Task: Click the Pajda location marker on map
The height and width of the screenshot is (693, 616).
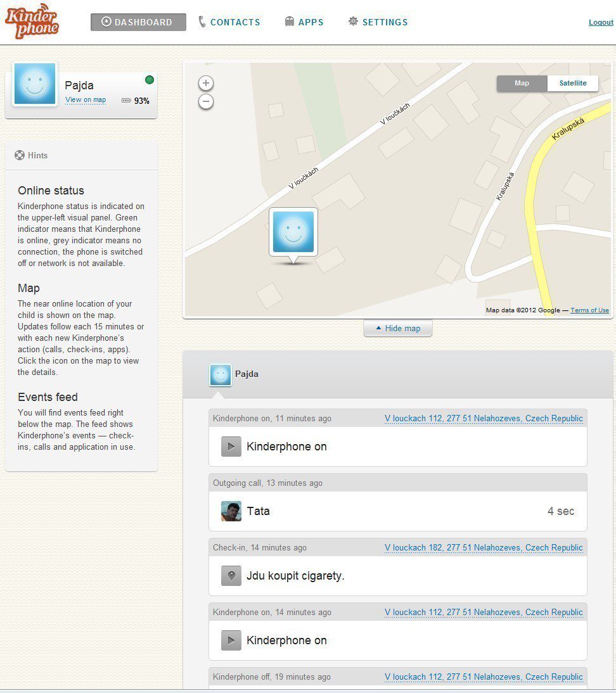Action: click(x=293, y=232)
